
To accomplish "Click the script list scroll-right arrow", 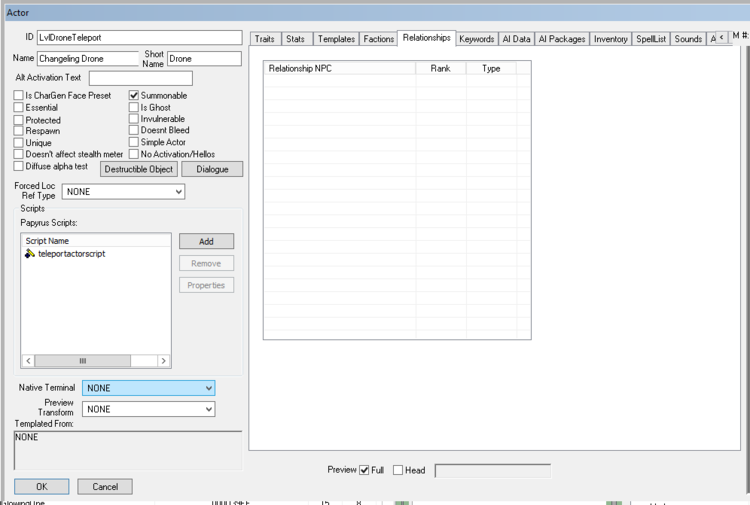I will point(164,361).
